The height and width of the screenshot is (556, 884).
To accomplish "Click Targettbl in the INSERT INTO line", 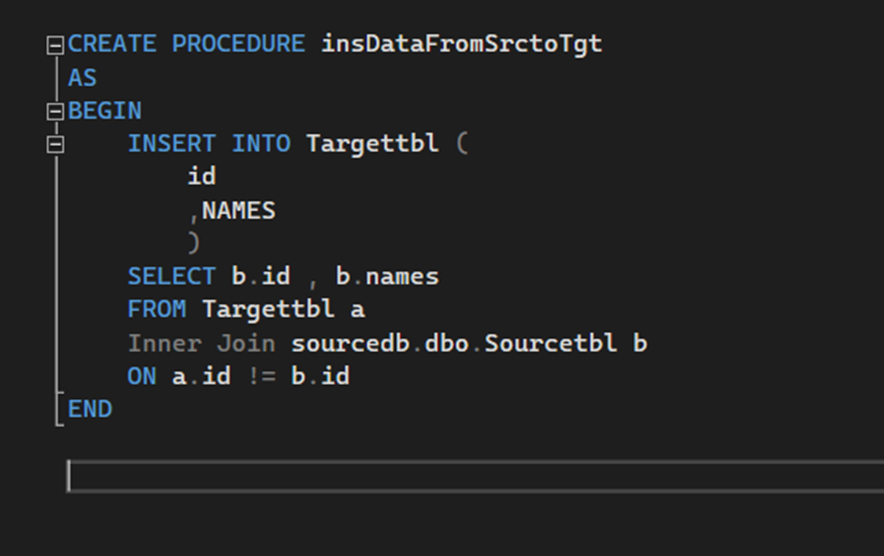I will click(x=373, y=144).
